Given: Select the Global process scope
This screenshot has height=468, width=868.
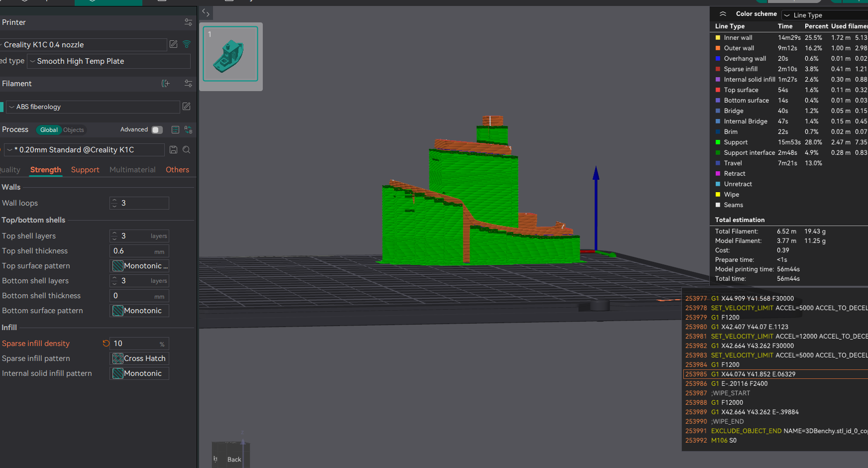Looking at the screenshot, I should pyautogui.click(x=49, y=130).
